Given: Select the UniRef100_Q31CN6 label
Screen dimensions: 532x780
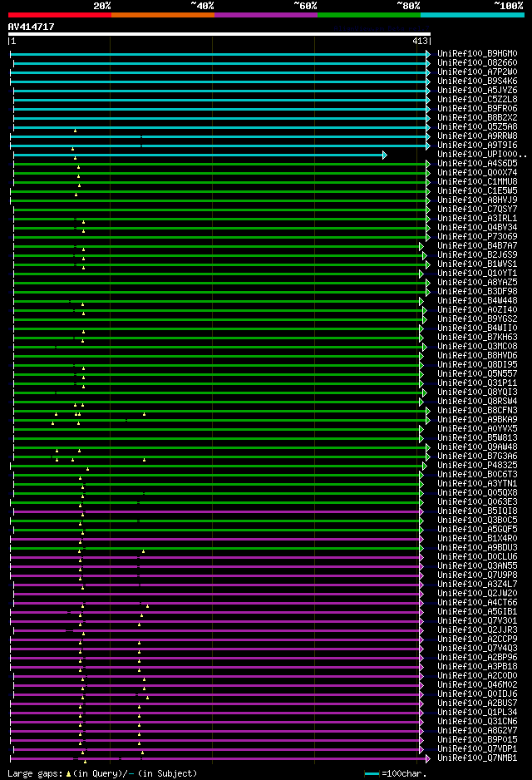Looking at the screenshot, I should point(477,722).
